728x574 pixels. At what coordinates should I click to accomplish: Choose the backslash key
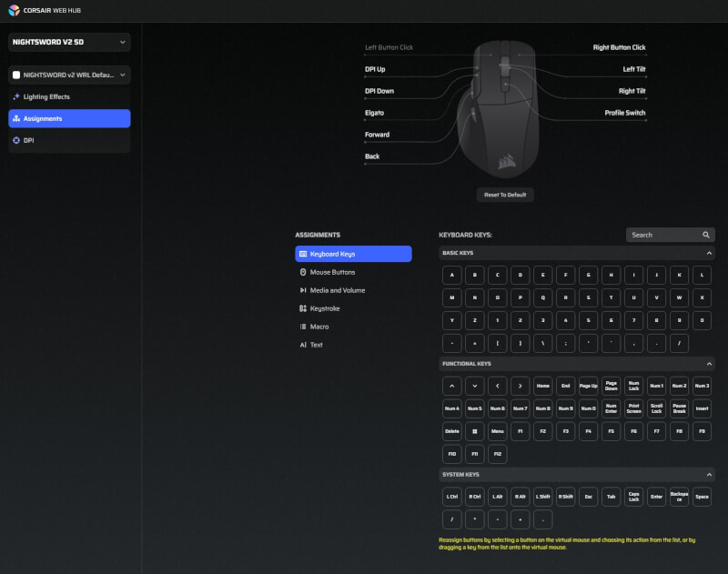coord(542,343)
